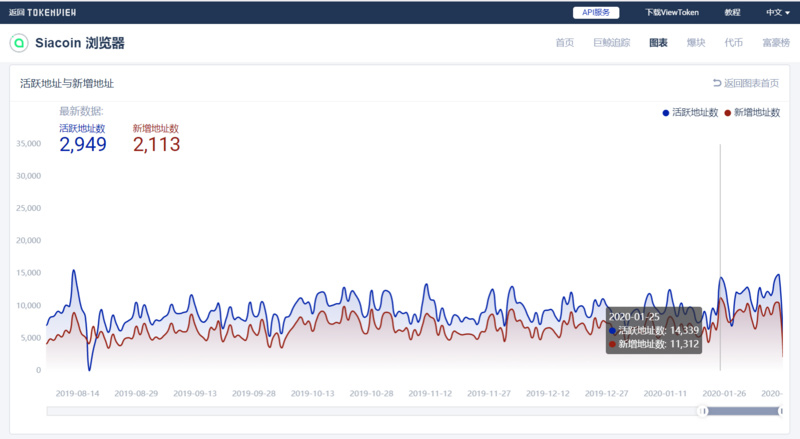The image size is (800, 439).
Task: Toggle the 活跃地址数 series legend label
Action: (x=695, y=113)
